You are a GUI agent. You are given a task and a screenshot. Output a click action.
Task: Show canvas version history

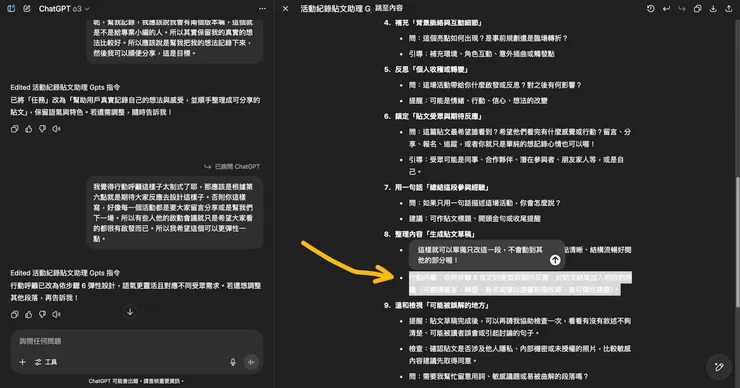tap(650, 8)
